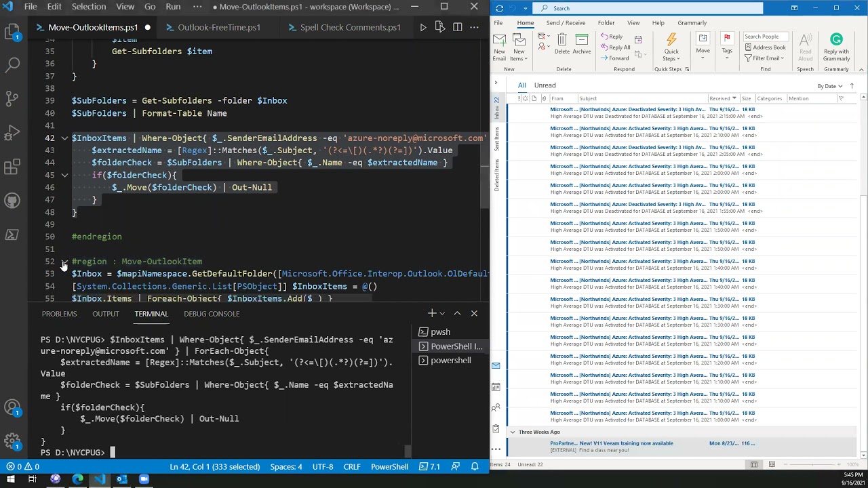Screen dimensions: 868x488
Task: Open the Accounts menu in VS Code
Action: (x=12, y=408)
